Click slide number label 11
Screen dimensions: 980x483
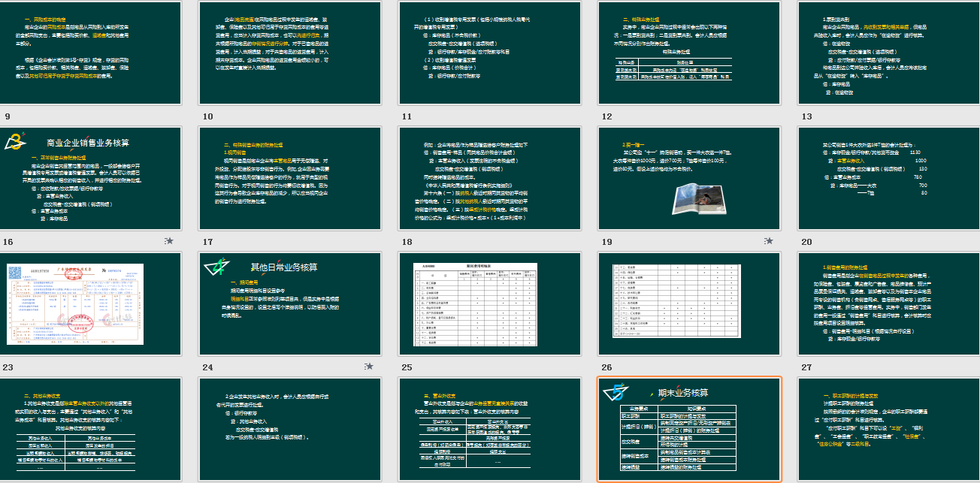tap(407, 116)
